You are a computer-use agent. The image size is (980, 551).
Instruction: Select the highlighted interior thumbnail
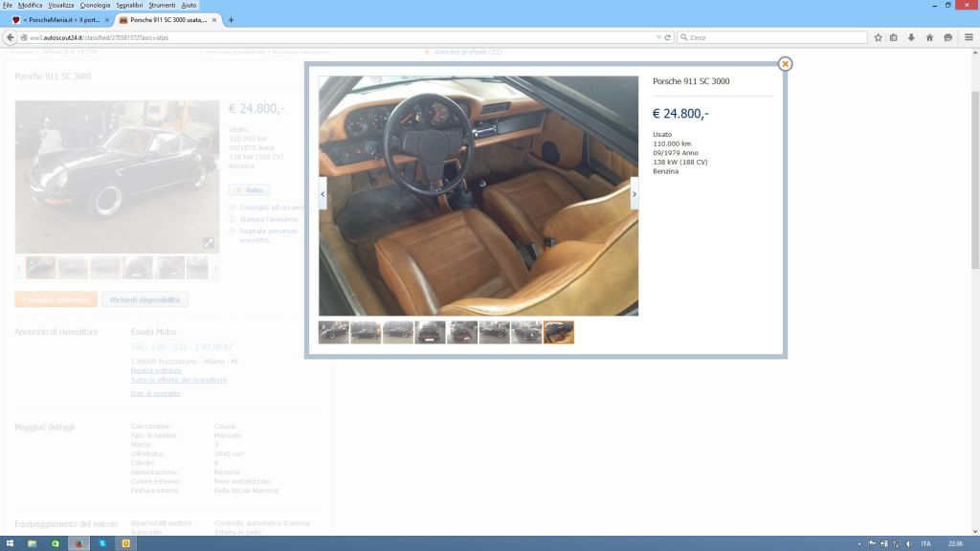coord(559,332)
